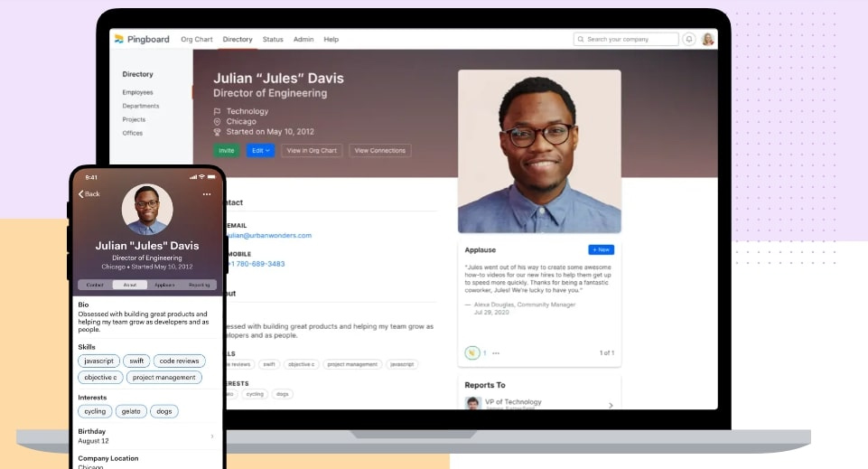868x469 pixels.
Task: Click the View Connections button
Action: click(x=380, y=151)
